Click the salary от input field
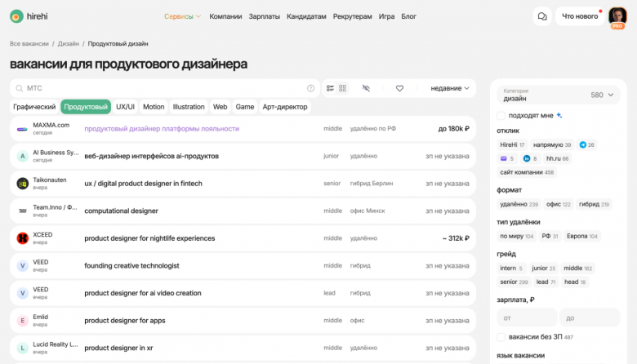 coord(527,317)
